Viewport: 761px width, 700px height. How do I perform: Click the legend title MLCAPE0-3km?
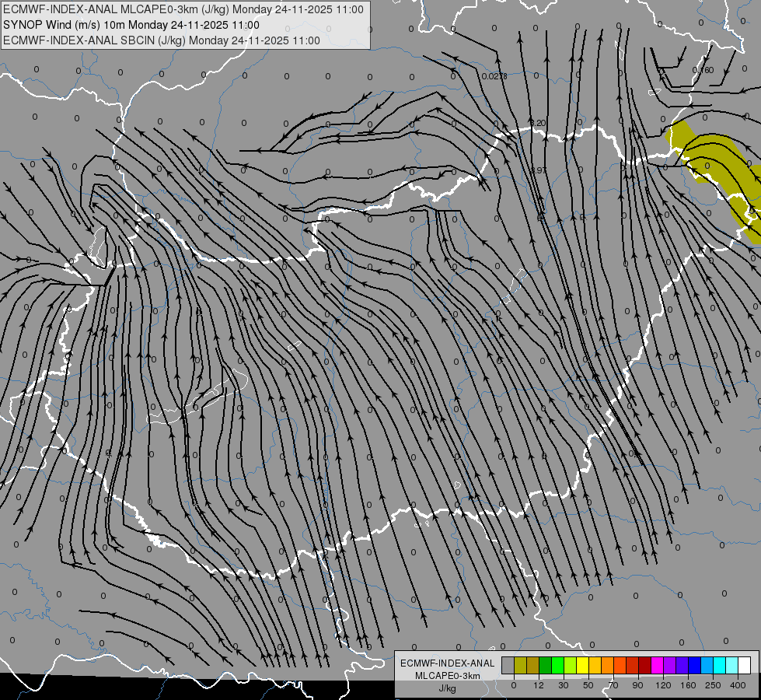[447, 676]
